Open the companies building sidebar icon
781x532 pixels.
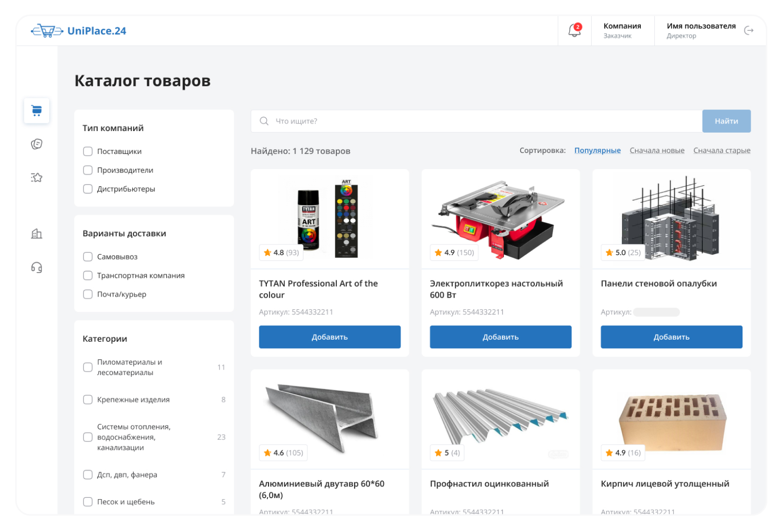click(36, 233)
